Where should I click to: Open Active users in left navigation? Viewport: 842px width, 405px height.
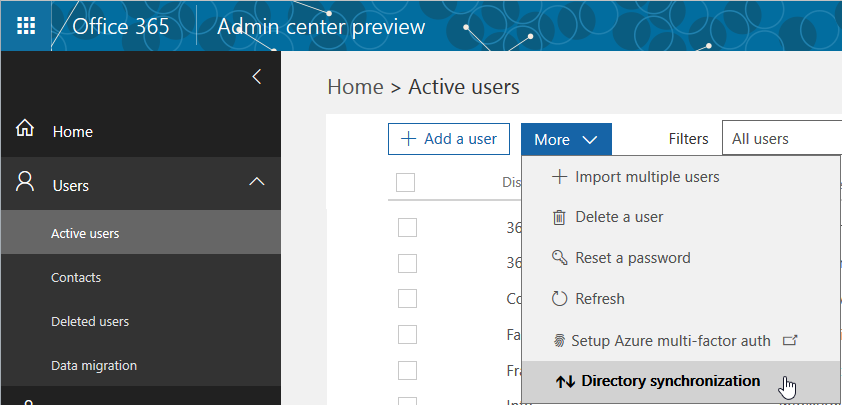point(141,233)
